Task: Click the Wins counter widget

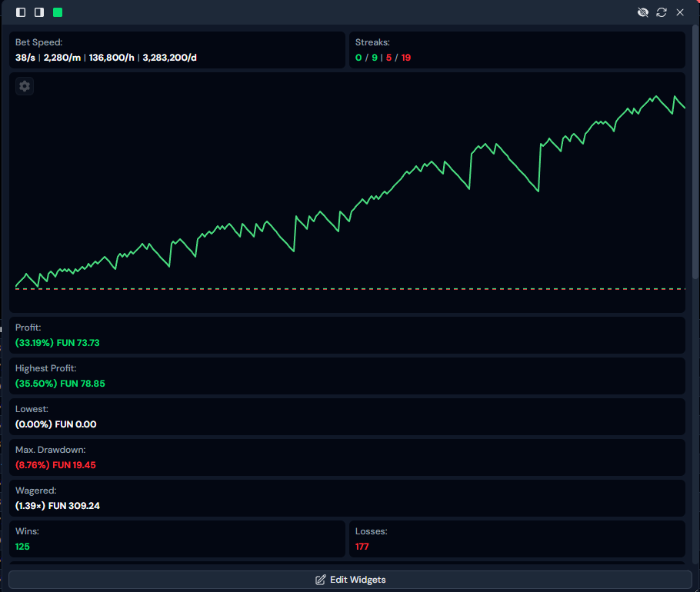Action: pos(176,539)
